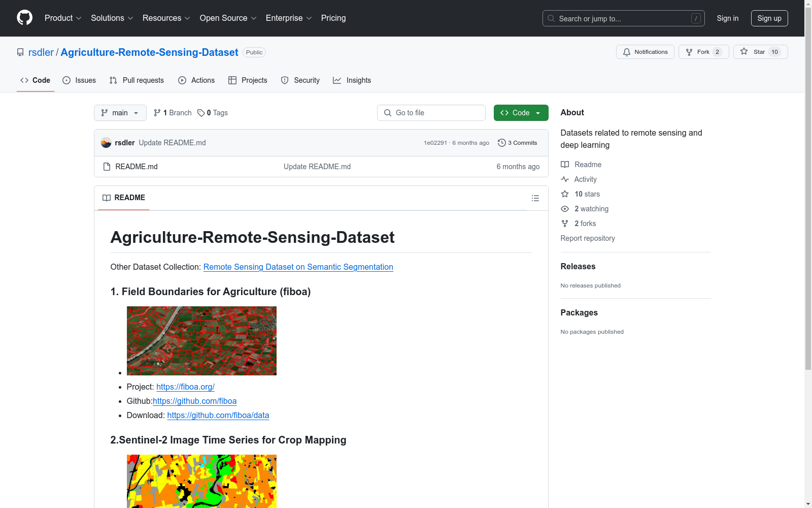Open the Activity link in About
Screen dimensions: 812x508
(x=579, y=179)
